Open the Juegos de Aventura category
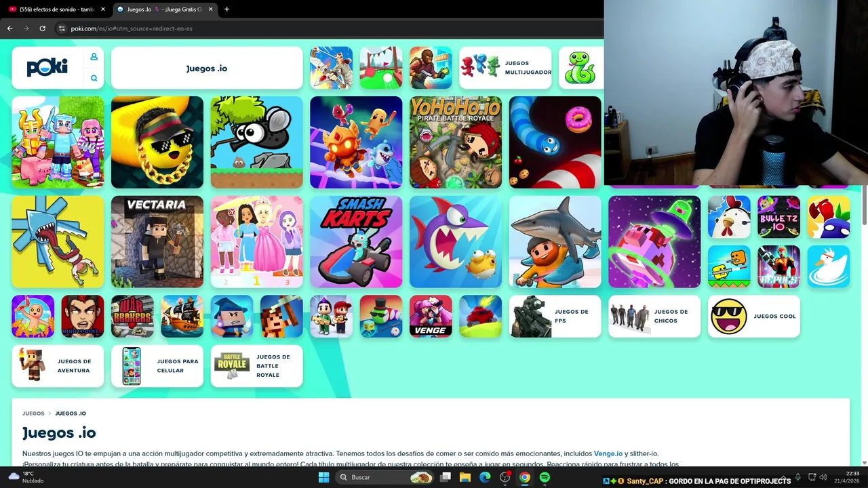 click(x=58, y=366)
